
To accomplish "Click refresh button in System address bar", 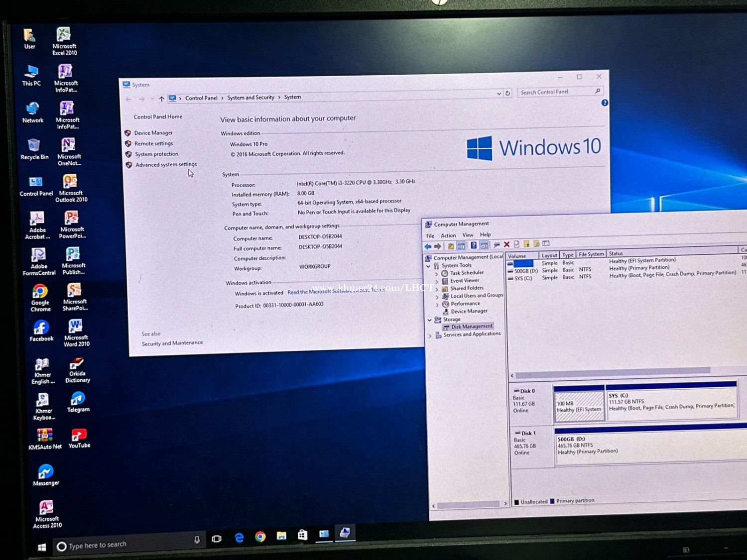I will 507,93.
